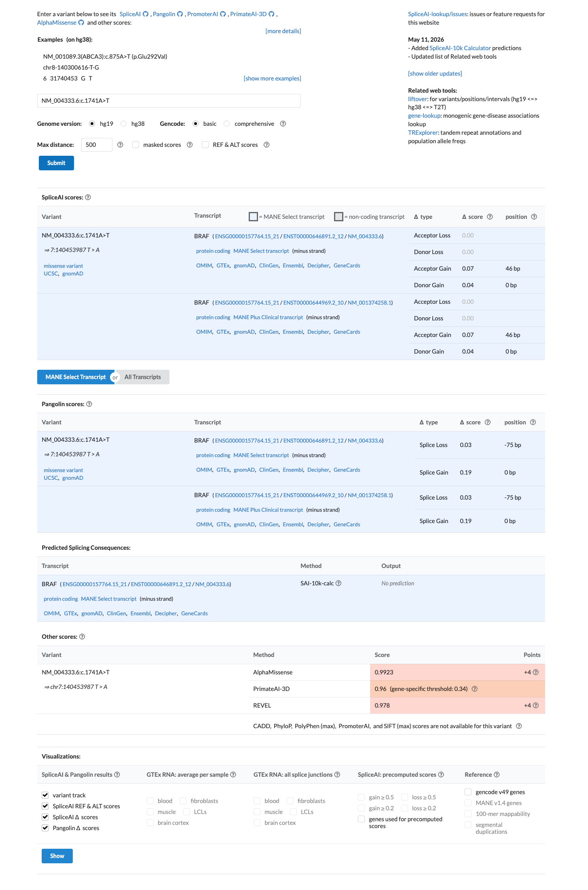Viewport: 588px width, 890px height.
Task: Open SpliceAI-10k Calculator link
Action: click(460, 48)
